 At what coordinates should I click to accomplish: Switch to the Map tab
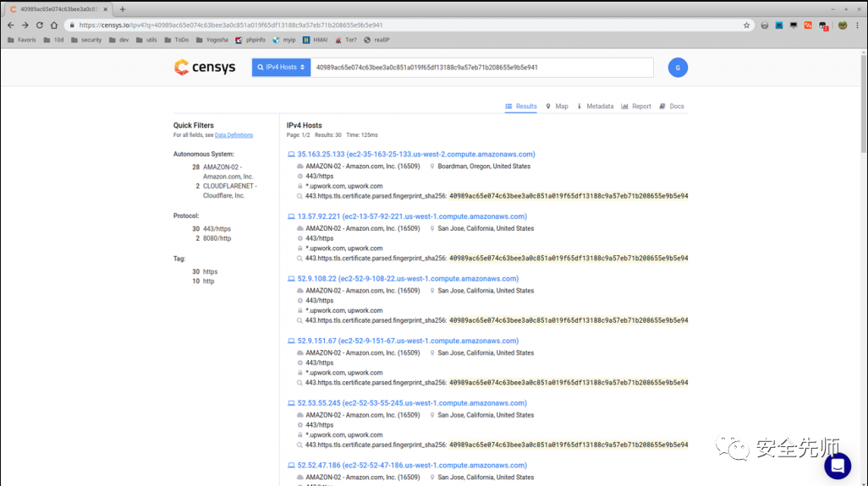[x=557, y=106]
